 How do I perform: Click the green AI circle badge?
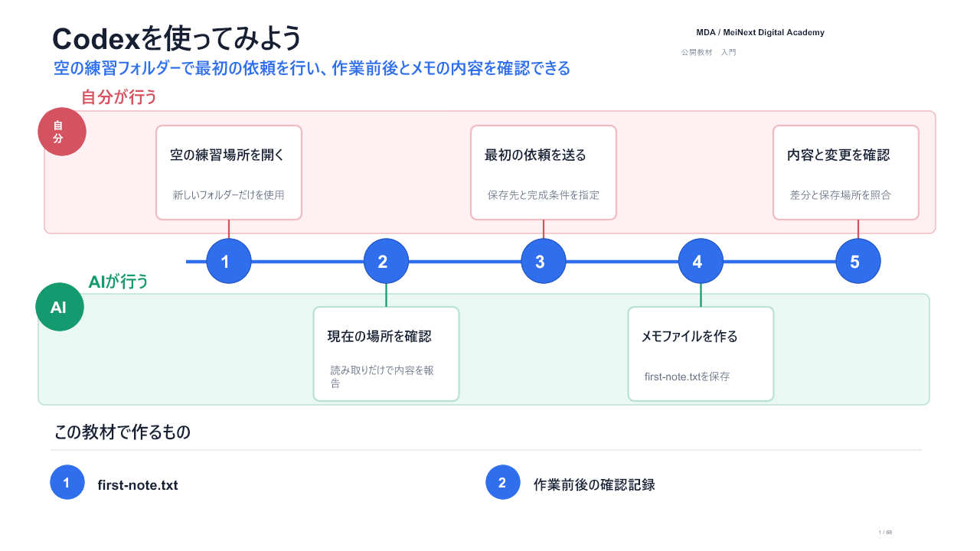[60, 308]
